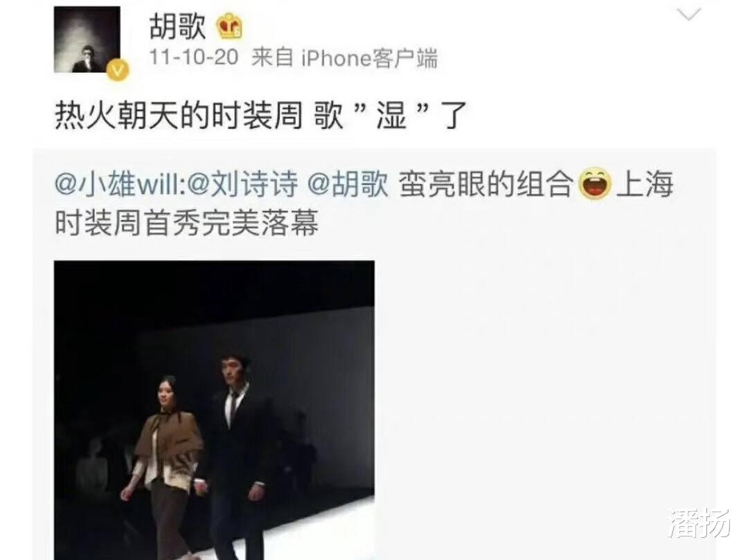Click the quoted 湿 character in post
Viewport: 748px width, 560px height.
391,116
